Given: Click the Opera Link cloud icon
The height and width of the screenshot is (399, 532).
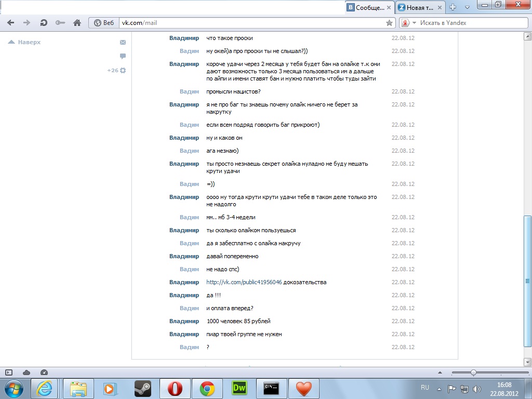Looking at the screenshot, I should click(x=26, y=373).
